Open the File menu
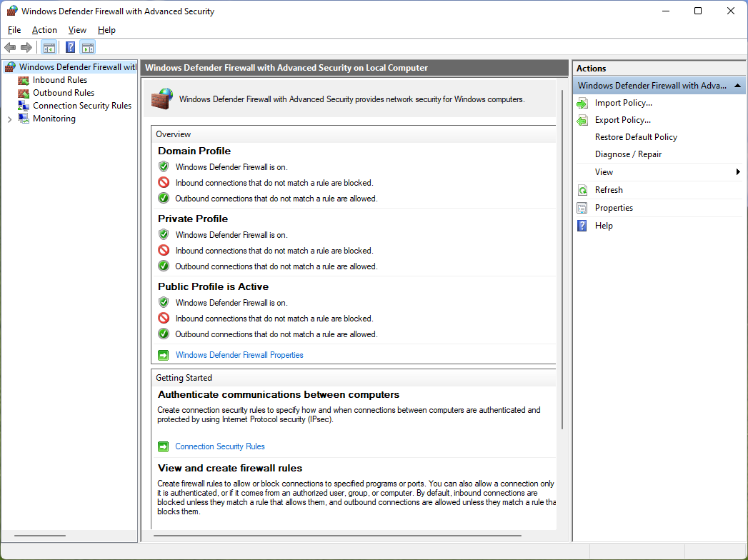 click(x=14, y=30)
